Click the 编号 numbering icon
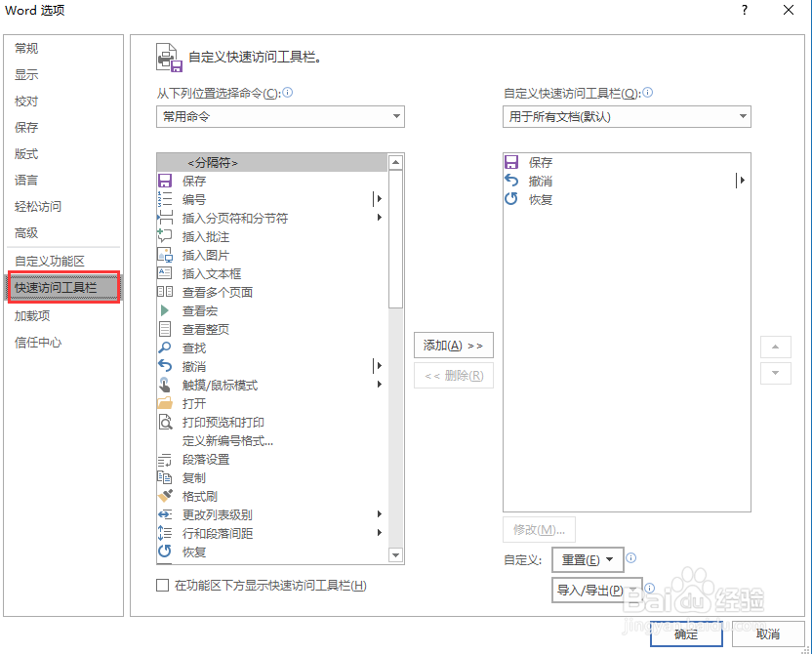The height and width of the screenshot is (654, 812). click(165, 199)
